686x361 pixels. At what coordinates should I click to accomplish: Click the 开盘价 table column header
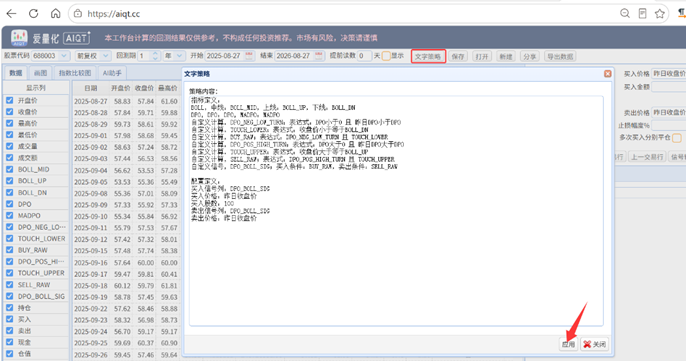(x=121, y=88)
